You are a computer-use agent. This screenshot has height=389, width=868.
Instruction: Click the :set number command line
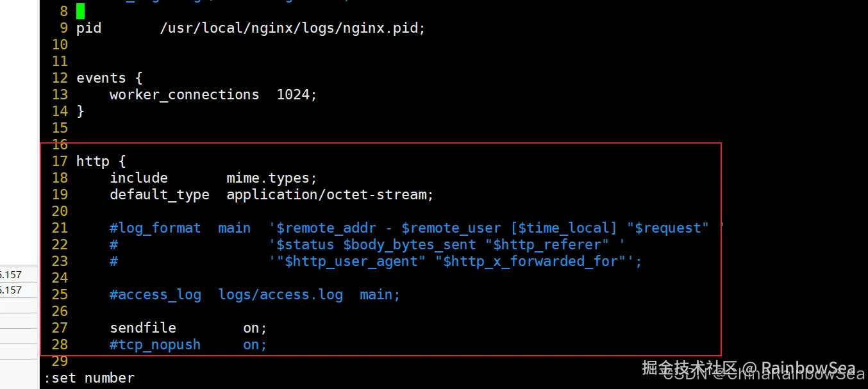(x=89, y=378)
